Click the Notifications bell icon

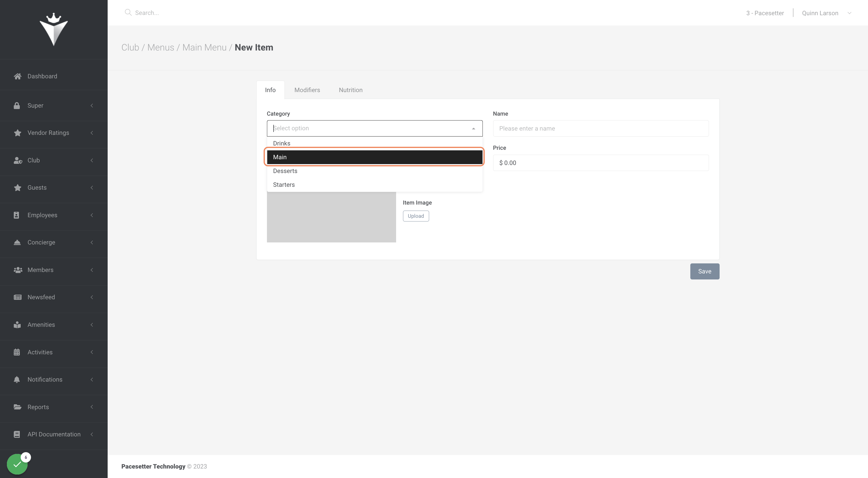click(x=17, y=380)
